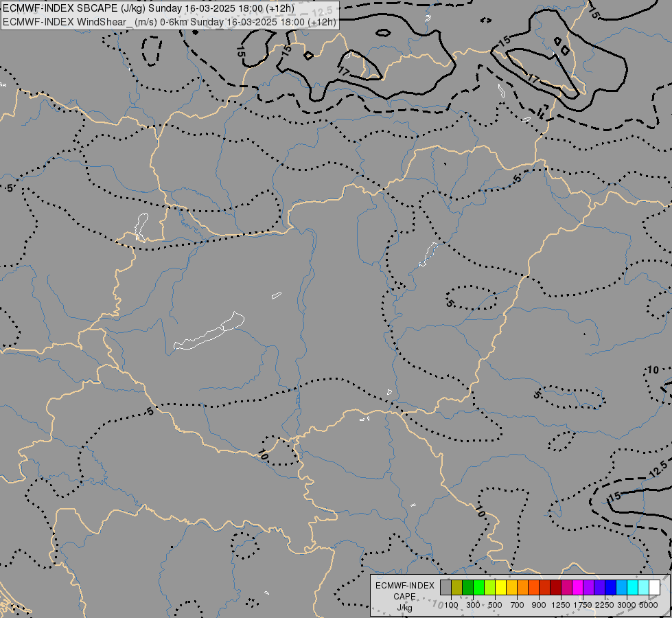Click the legend value 5000
This screenshot has width=672, height=618.
(x=649, y=605)
